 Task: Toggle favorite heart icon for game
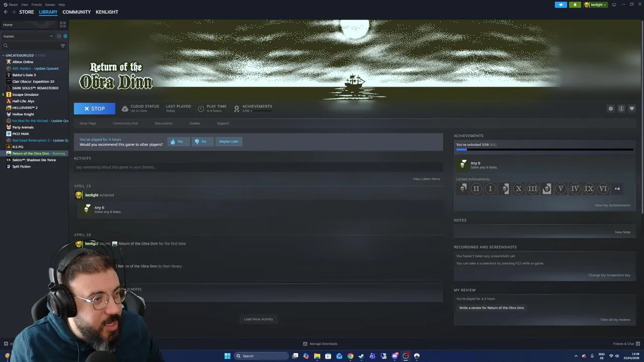click(x=632, y=109)
